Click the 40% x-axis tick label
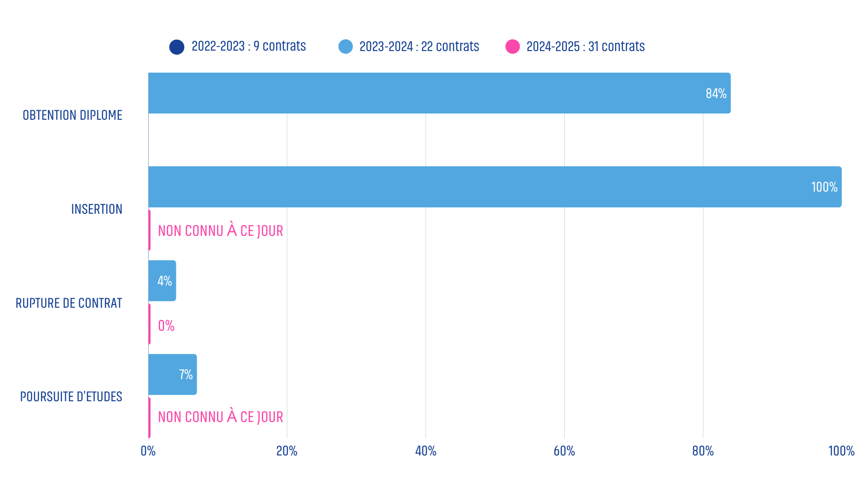868x488 pixels. point(425,451)
